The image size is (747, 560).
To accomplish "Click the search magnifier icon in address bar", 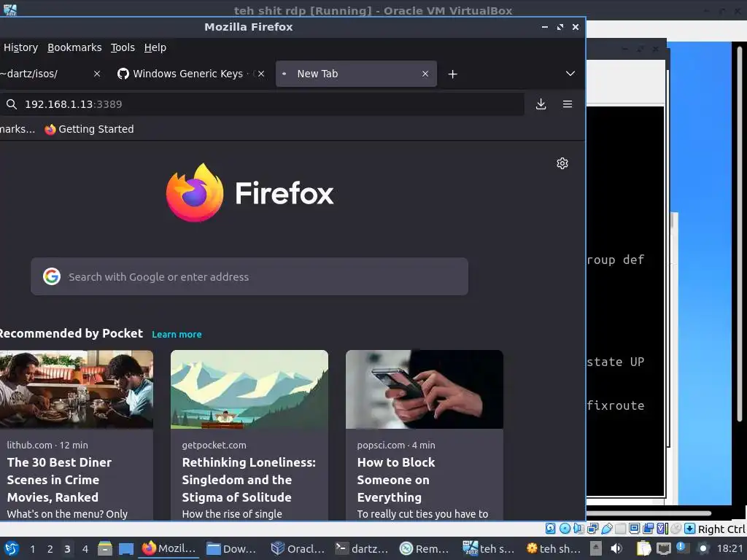I will point(12,104).
